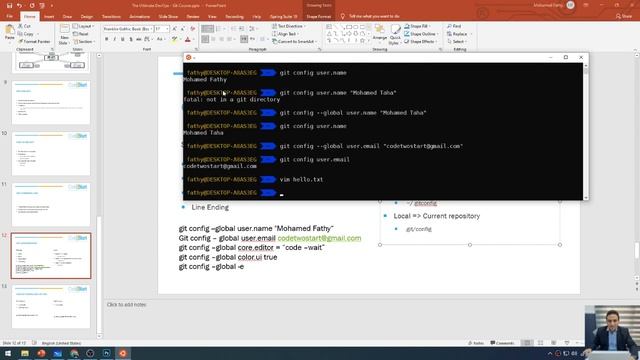This screenshot has width=640, height=360.
Task: Click the Undo icon in title bar
Action: tap(20, 6)
